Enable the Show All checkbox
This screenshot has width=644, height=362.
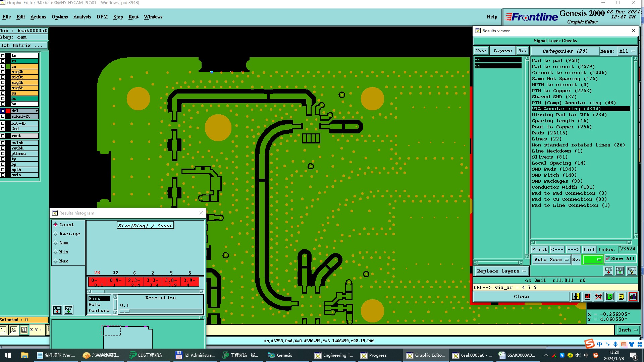608,259
